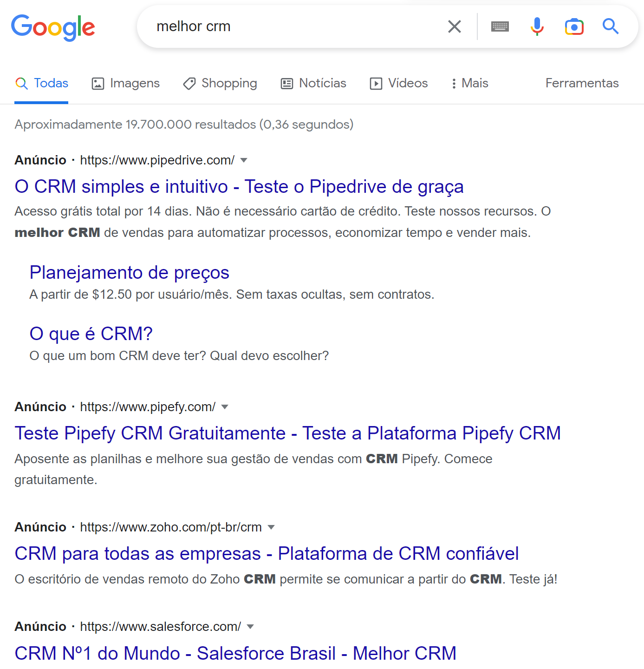Click the Imagens tab picture icon

click(x=98, y=84)
